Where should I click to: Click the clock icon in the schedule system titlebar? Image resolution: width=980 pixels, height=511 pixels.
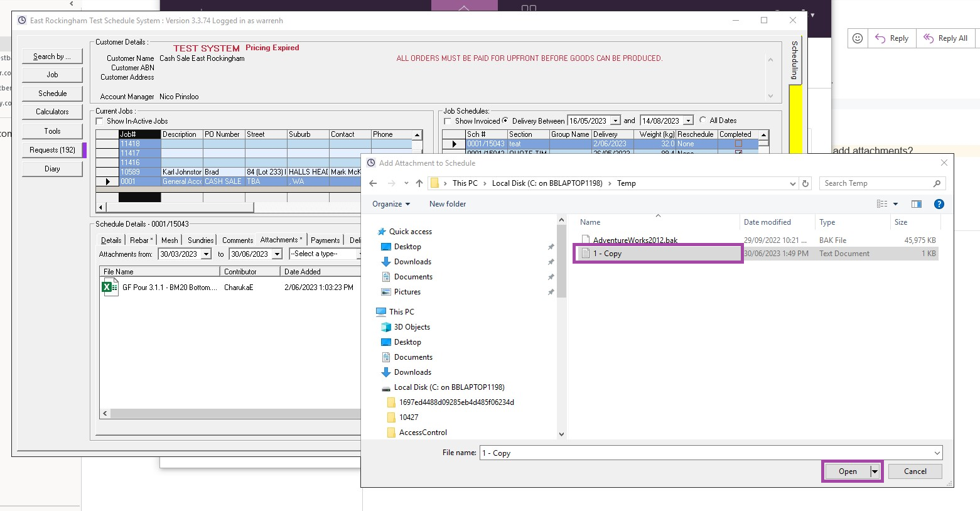(23, 21)
